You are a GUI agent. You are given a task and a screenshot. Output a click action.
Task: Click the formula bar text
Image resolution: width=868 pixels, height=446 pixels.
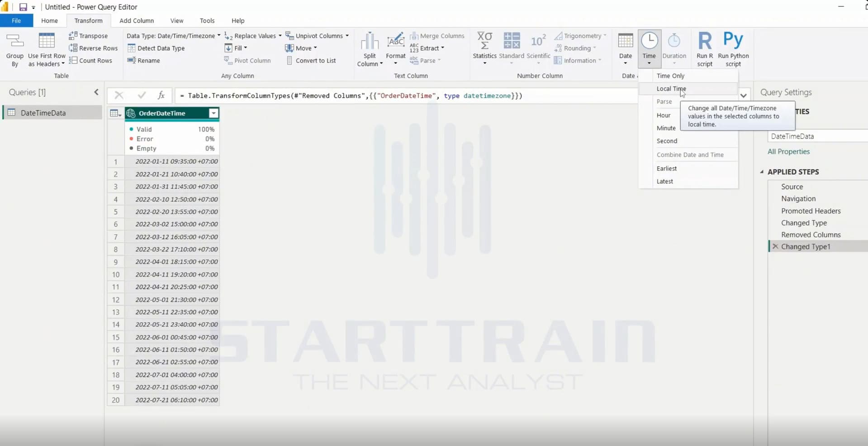click(x=351, y=96)
